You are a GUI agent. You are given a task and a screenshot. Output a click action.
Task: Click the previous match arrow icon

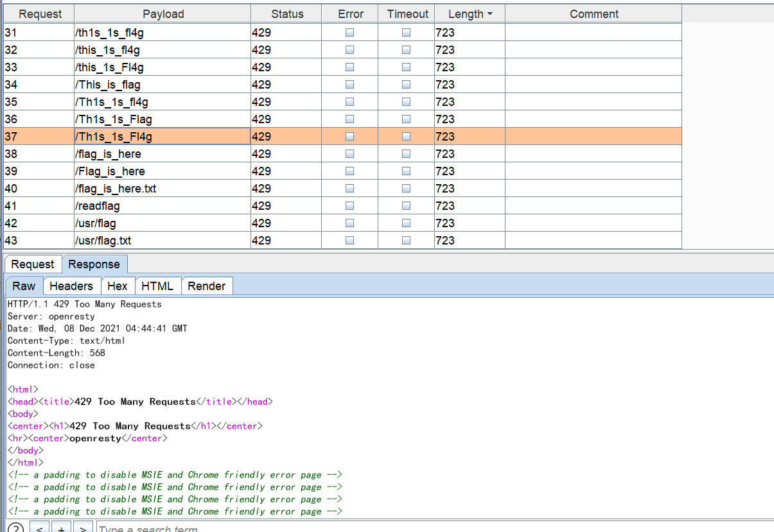click(40, 528)
